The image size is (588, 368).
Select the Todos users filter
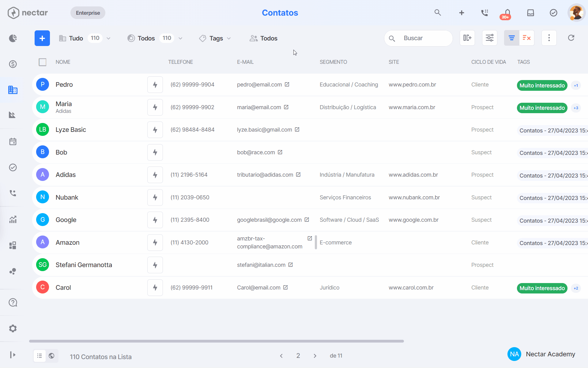264,38
